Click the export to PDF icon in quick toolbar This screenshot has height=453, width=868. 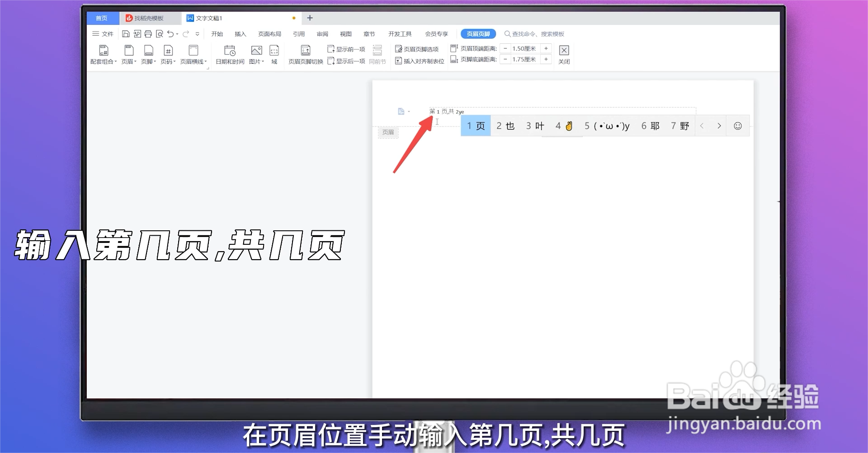[x=137, y=34]
